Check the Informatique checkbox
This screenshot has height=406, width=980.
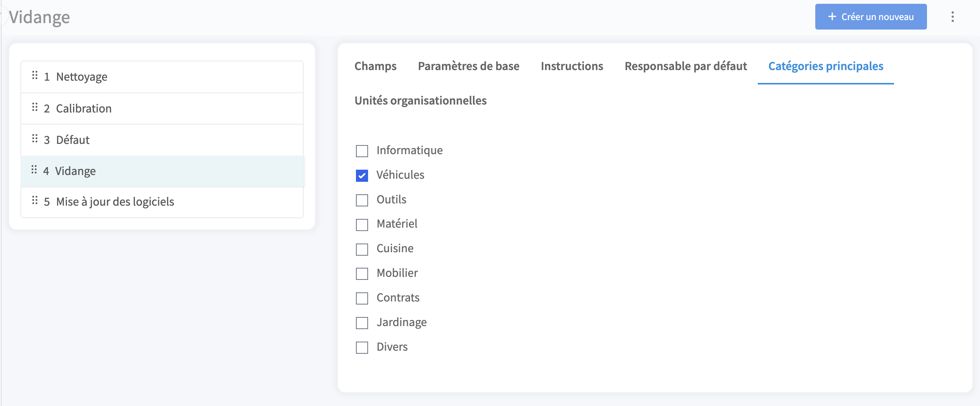click(x=362, y=151)
